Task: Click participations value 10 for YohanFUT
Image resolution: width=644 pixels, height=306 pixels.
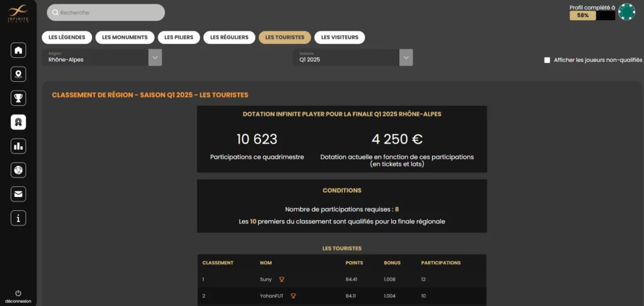Action: point(423,296)
